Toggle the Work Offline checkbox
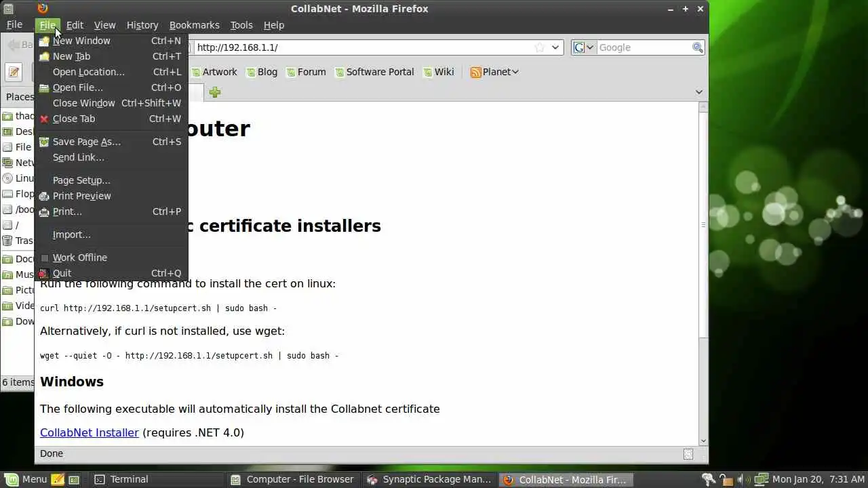Viewport: 868px width, 488px height. click(x=45, y=258)
